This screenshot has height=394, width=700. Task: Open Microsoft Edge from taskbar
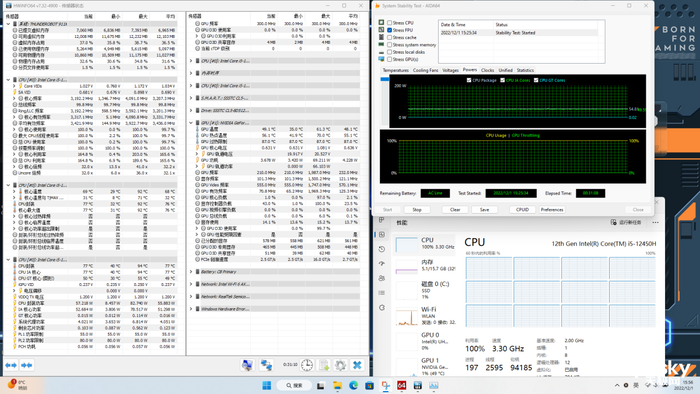[353, 386]
